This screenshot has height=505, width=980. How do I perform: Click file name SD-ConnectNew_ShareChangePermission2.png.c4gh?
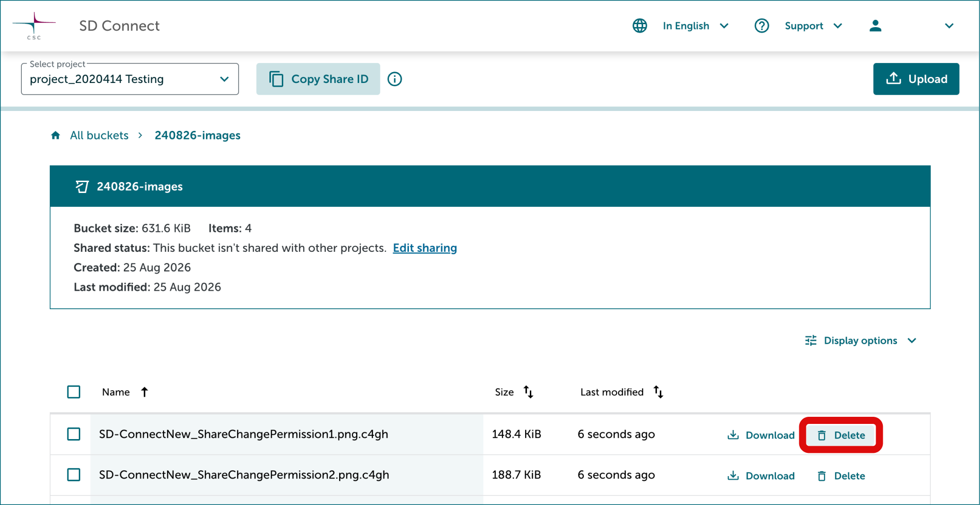[244, 475]
